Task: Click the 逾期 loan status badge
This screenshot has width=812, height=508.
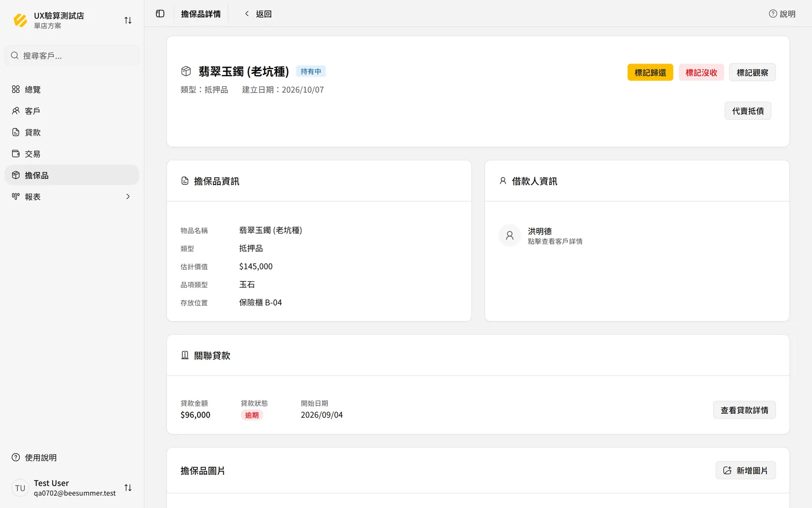Action: 252,415
